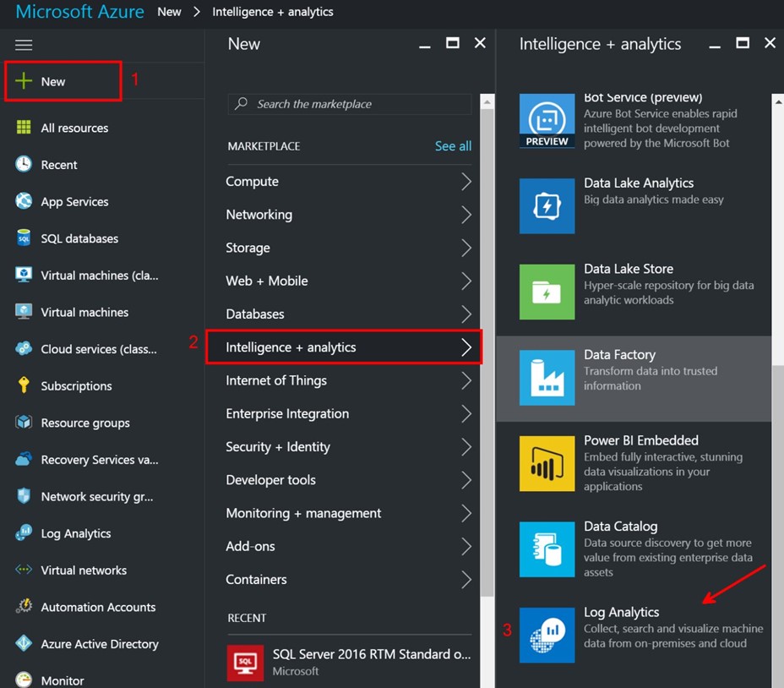
Task: Click the Data Catalog title
Action: pos(620,527)
